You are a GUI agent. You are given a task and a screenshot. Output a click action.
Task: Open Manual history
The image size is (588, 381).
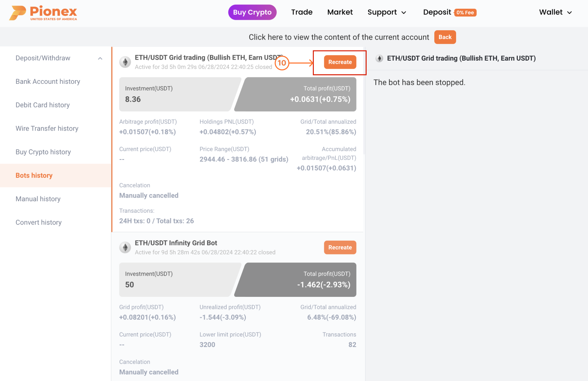[38, 199]
